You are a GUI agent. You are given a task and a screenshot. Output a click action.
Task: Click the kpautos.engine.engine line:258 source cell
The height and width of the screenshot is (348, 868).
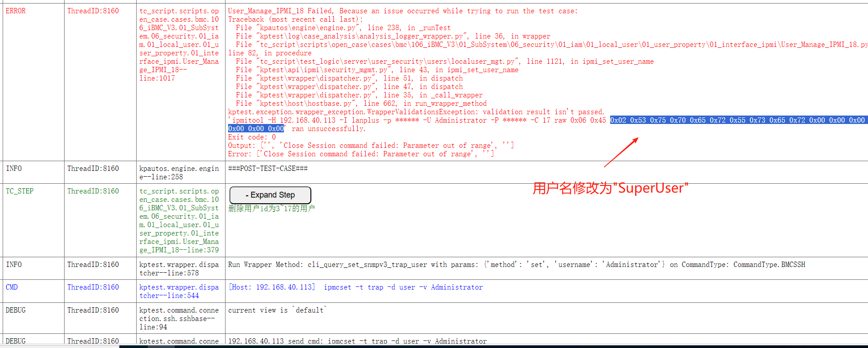click(179, 173)
